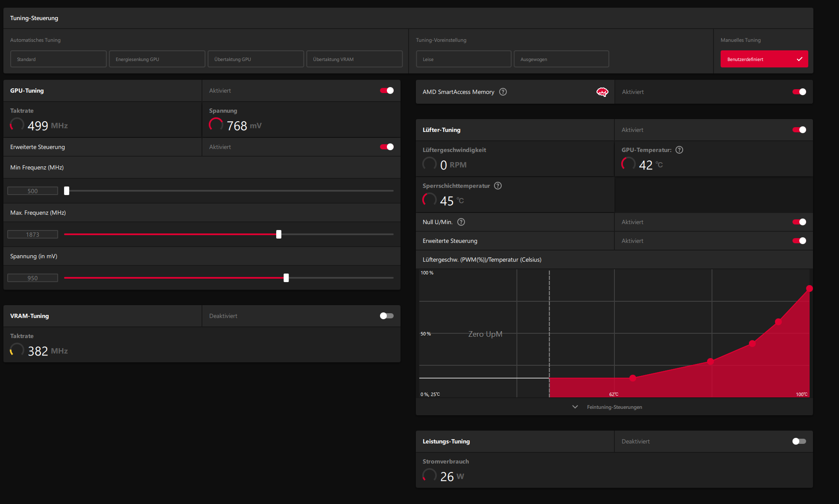Pick the Ausgewogen tuning preset
This screenshot has width=839, height=504.
(x=561, y=59)
